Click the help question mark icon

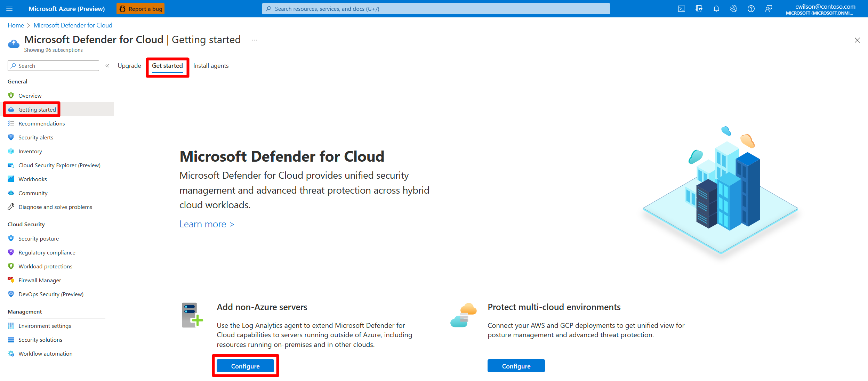point(751,9)
